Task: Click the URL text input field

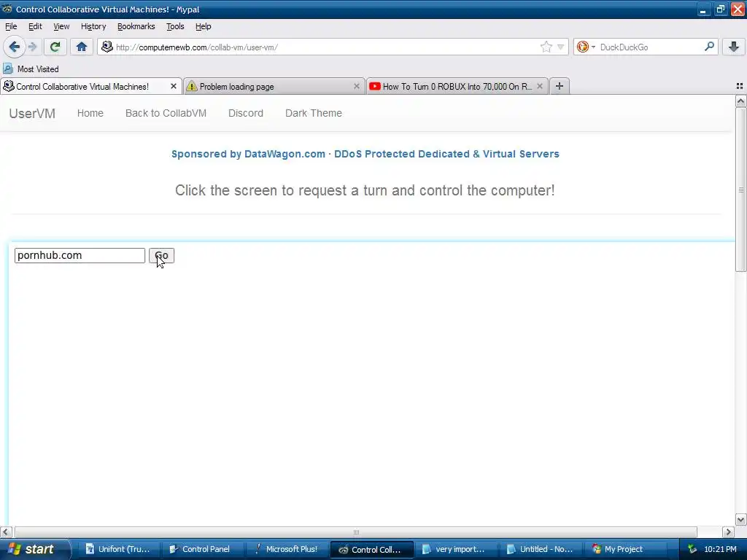Action: 80,255
